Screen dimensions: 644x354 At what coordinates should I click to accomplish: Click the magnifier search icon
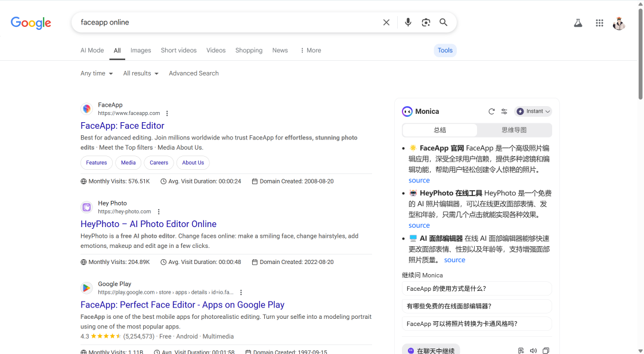[443, 22]
